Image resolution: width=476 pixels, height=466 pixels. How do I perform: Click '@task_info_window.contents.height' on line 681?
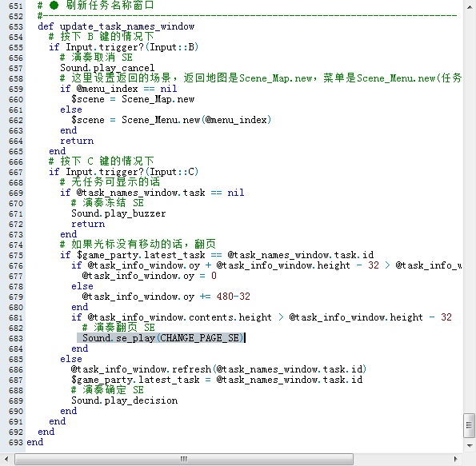click(x=180, y=317)
